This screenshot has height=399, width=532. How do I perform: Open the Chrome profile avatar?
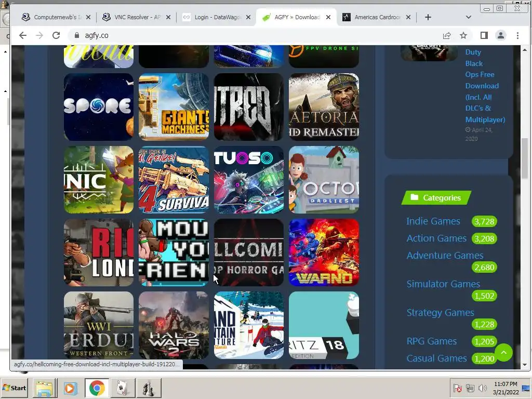click(500, 35)
